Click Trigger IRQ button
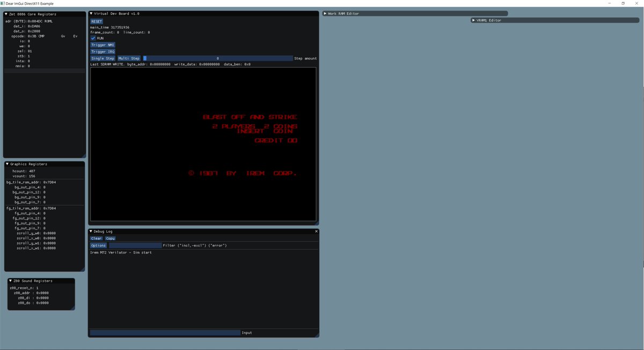This screenshot has height=350, width=644. point(103,51)
